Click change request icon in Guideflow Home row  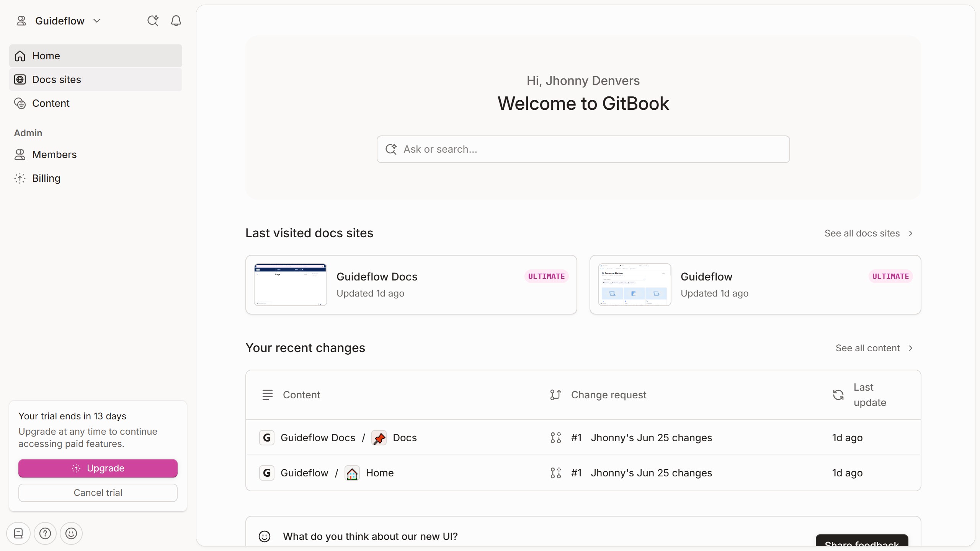[x=555, y=473]
